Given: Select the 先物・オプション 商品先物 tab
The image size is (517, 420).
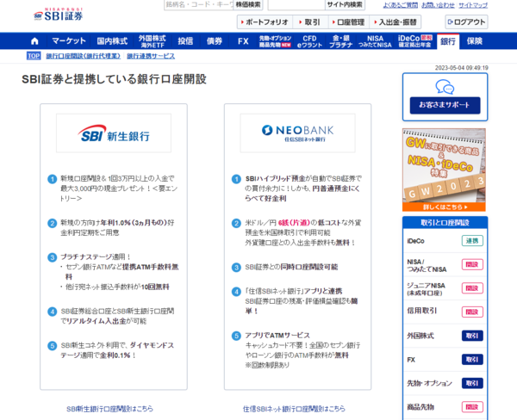Looking at the screenshot, I should coord(275,41).
